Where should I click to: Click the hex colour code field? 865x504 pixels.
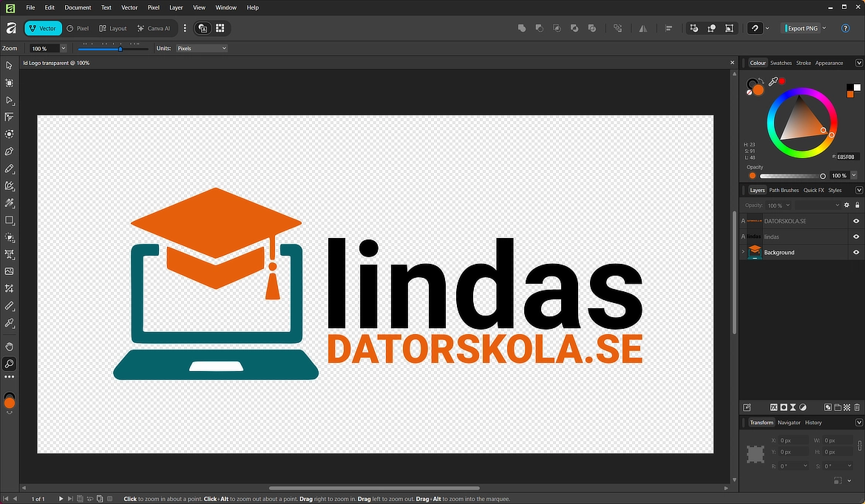845,157
